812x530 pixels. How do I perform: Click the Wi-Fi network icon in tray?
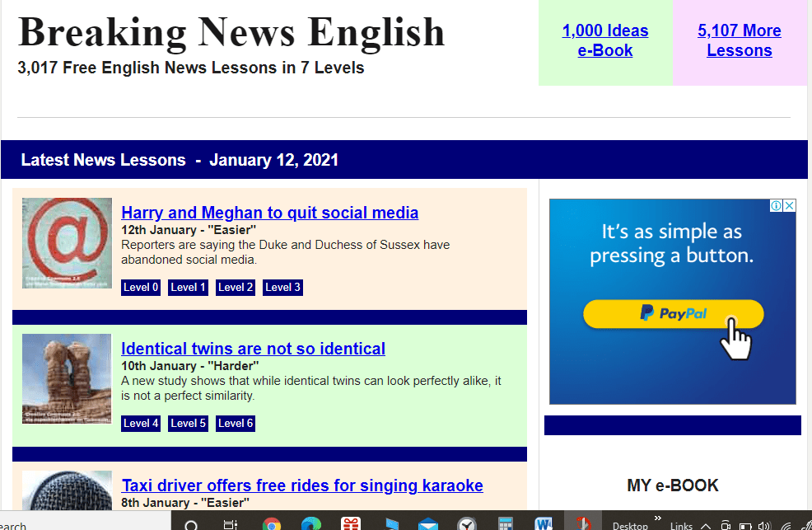[x=786, y=526]
